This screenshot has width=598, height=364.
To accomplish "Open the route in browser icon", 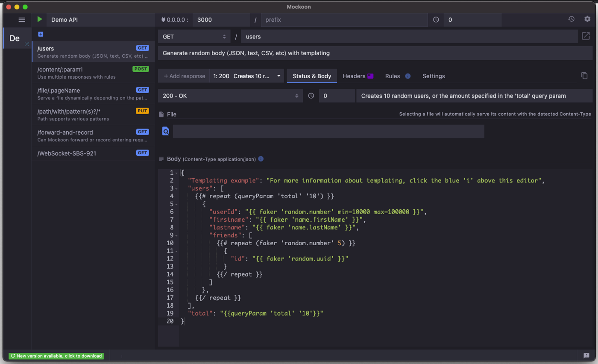I will click(x=586, y=36).
